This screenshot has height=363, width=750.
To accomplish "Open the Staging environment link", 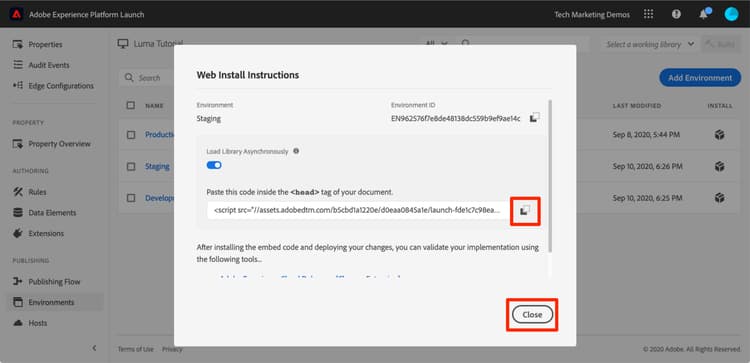I will (x=157, y=166).
